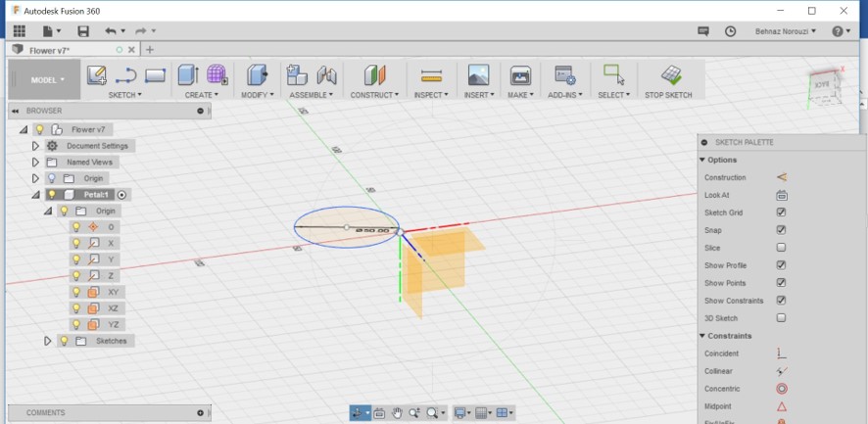Expand the Sketches folder node
This screenshot has width=868, height=424.
pos(48,341)
